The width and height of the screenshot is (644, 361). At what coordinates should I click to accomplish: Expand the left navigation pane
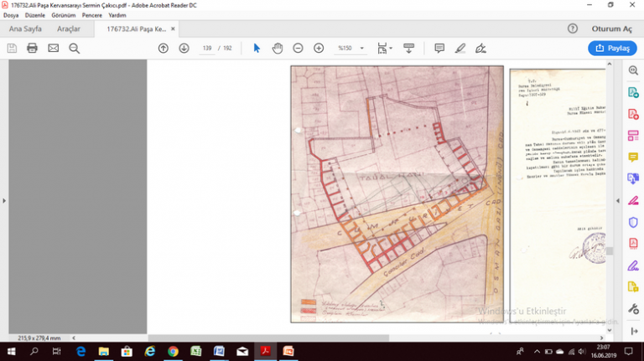click(4, 201)
